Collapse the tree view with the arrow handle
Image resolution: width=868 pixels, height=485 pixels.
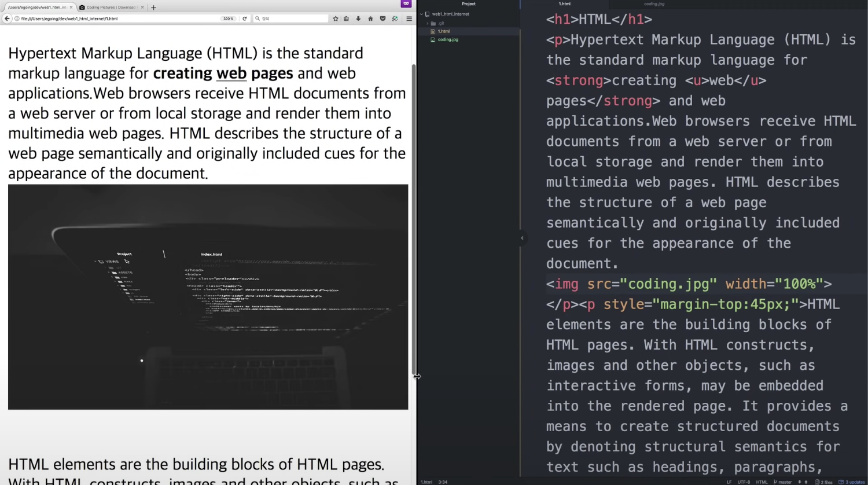click(522, 238)
